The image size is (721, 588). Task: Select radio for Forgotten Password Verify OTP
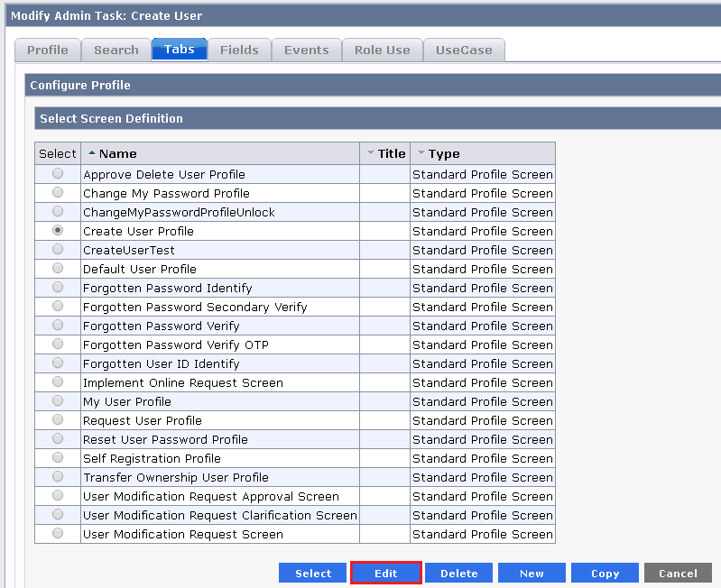click(x=58, y=344)
